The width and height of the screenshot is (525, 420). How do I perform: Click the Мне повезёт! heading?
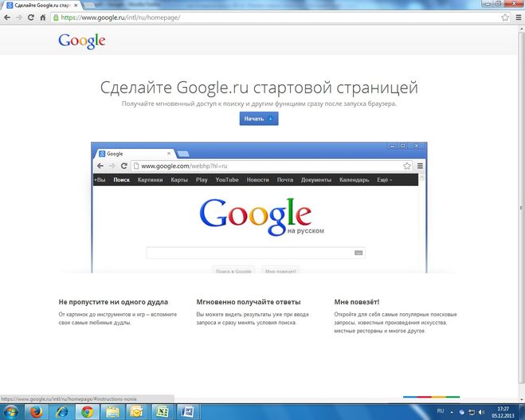(x=357, y=302)
